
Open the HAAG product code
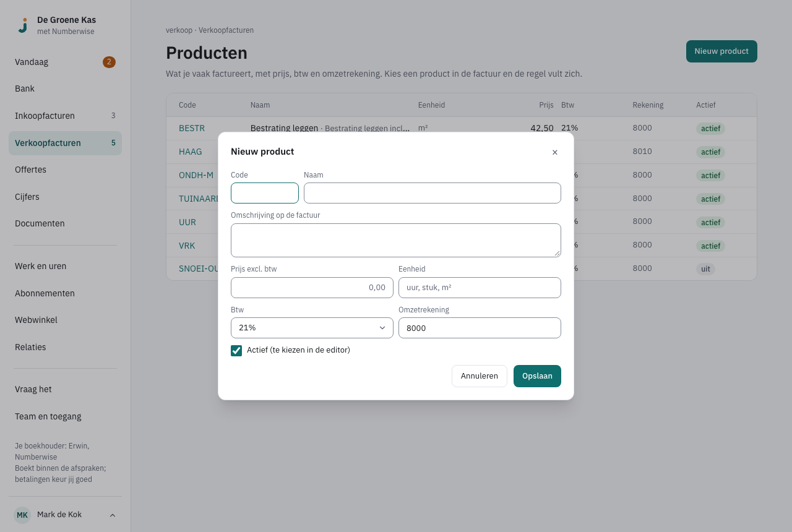coord(191,152)
